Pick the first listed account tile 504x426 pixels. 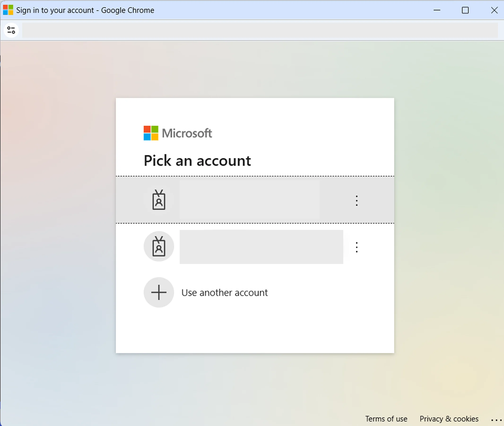click(255, 200)
